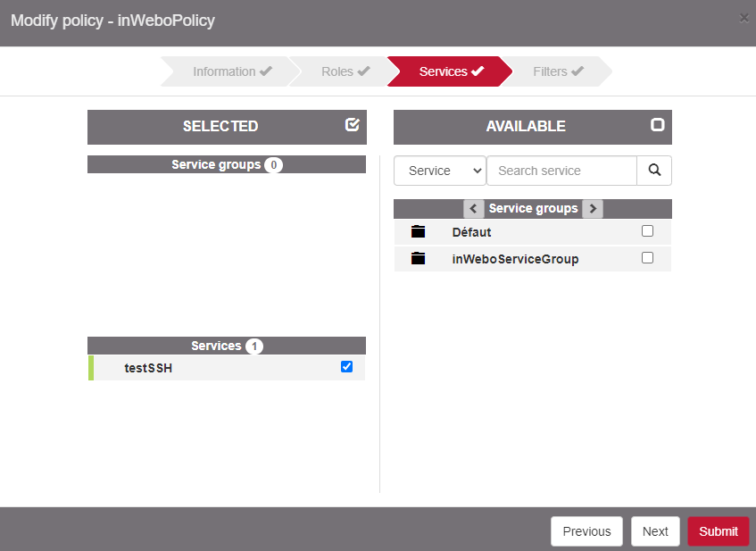Click the right arrow beside Service groups
756x551 pixels.
click(592, 209)
